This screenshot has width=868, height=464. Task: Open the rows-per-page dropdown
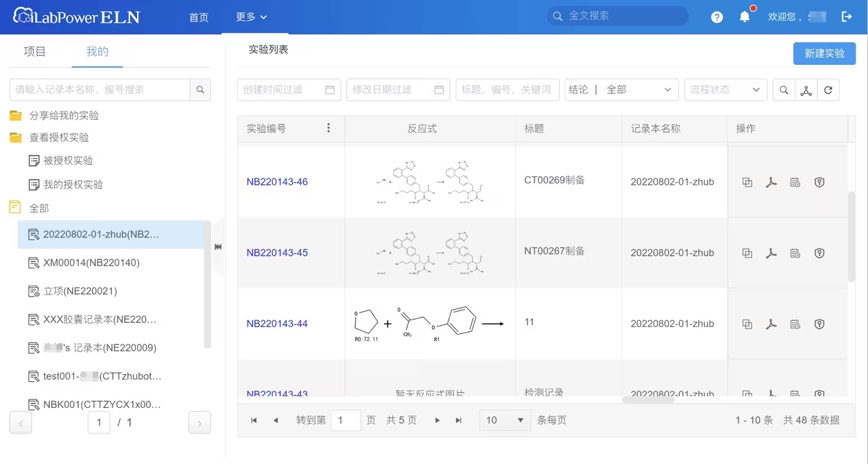(x=505, y=420)
